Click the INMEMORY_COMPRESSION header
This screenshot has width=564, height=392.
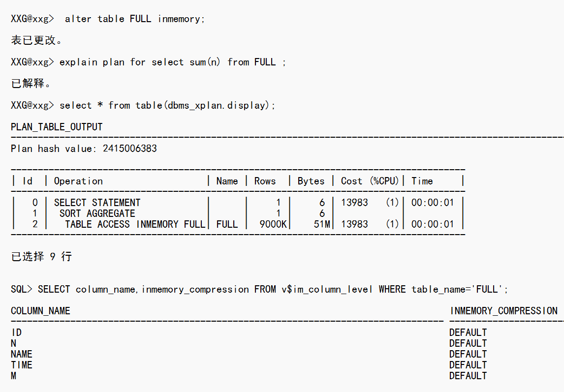503,311
